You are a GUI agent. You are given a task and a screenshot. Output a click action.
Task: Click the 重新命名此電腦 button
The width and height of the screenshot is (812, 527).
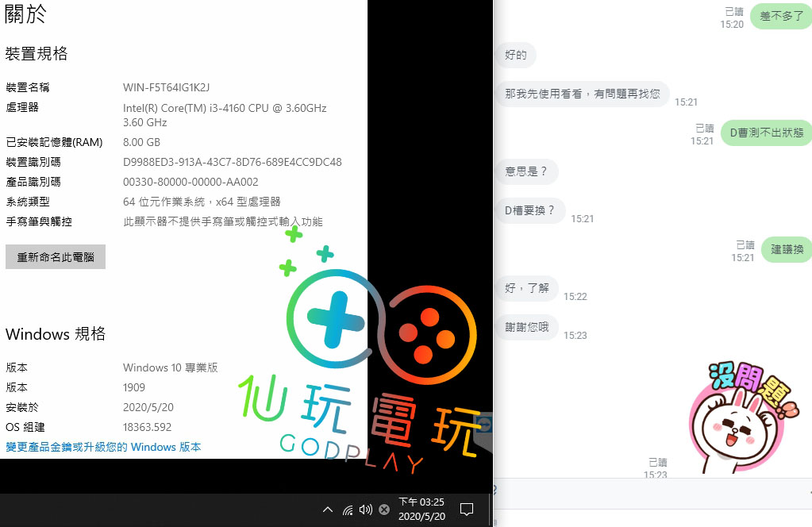pos(55,256)
